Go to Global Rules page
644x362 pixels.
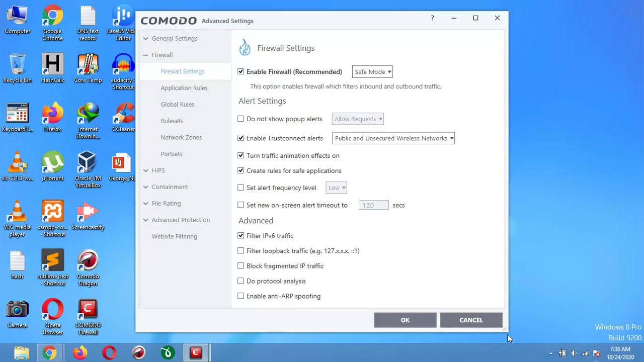[178, 105]
